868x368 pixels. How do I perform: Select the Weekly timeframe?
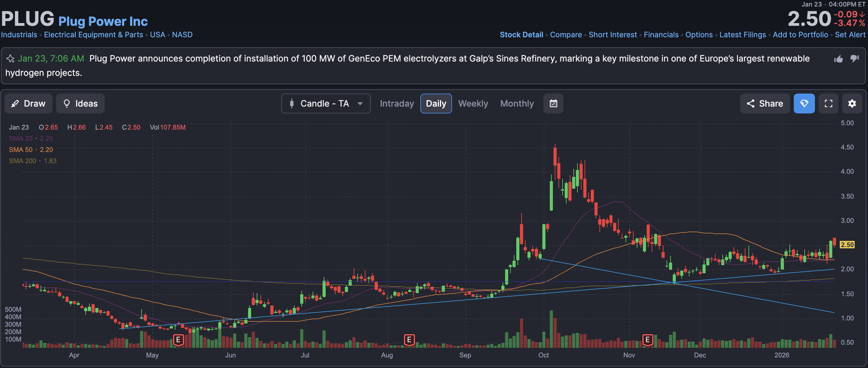[473, 103]
